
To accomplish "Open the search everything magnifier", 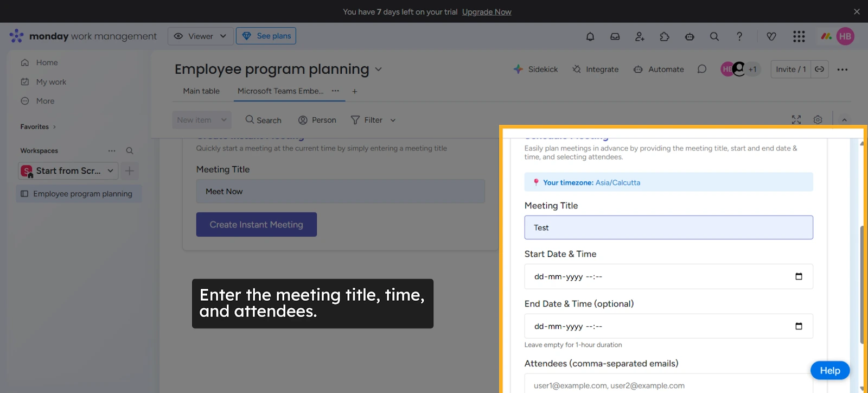I will [x=714, y=36].
